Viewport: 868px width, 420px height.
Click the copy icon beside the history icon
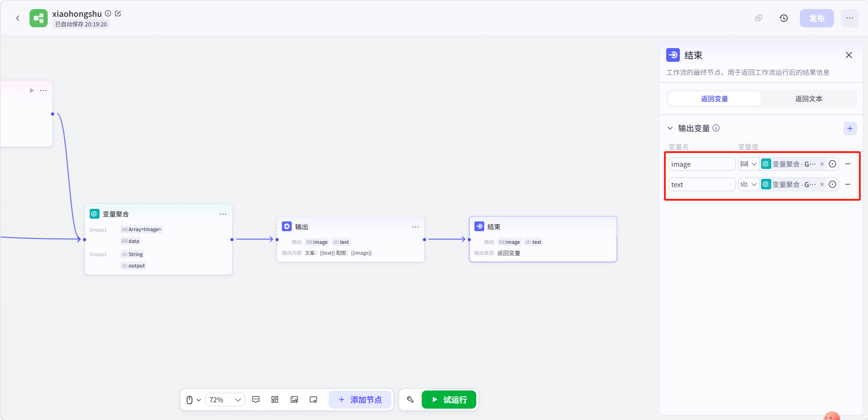[758, 18]
